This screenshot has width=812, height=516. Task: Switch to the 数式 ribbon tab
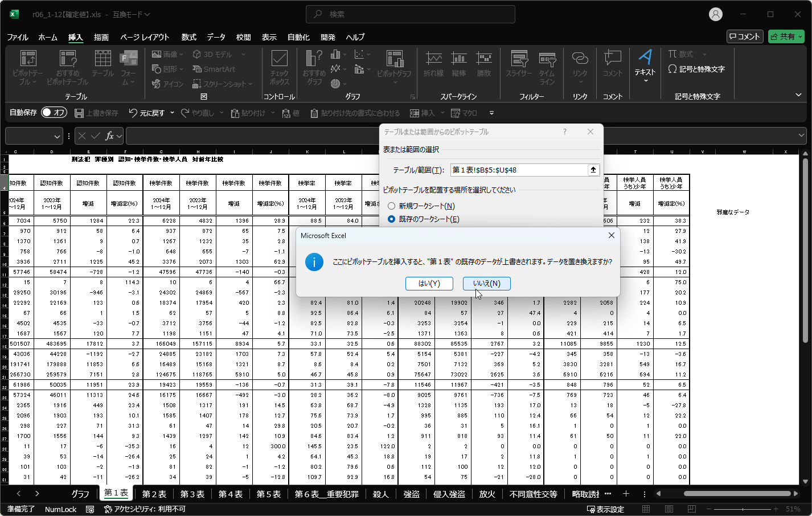pos(188,37)
